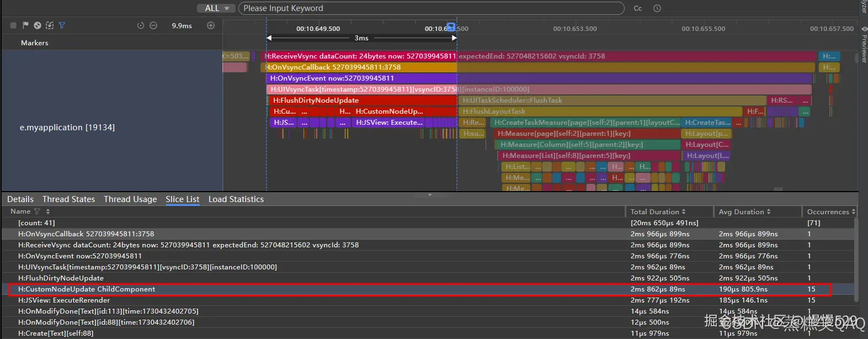The width and height of the screenshot is (868, 339).
Task: Switch to the Thread Usage tab
Action: [130, 199]
